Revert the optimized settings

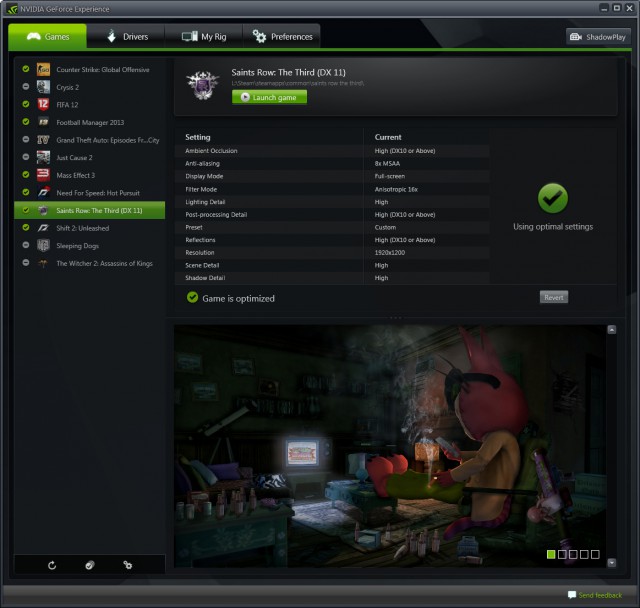click(x=553, y=297)
